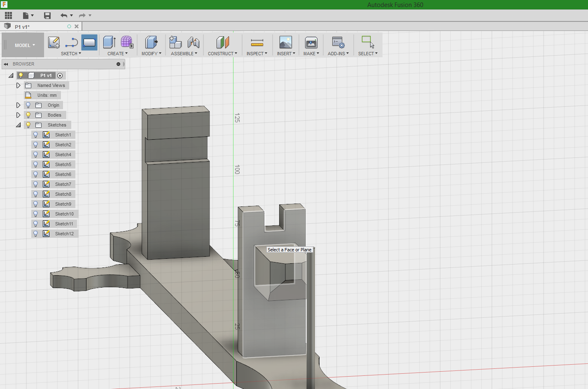
Task: Open the undo history dropdown arrow
Action: [x=72, y=16]
